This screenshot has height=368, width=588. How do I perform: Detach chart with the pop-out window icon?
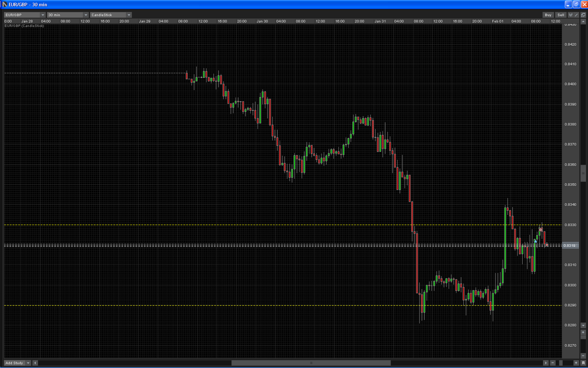click(x=583, y=15)
